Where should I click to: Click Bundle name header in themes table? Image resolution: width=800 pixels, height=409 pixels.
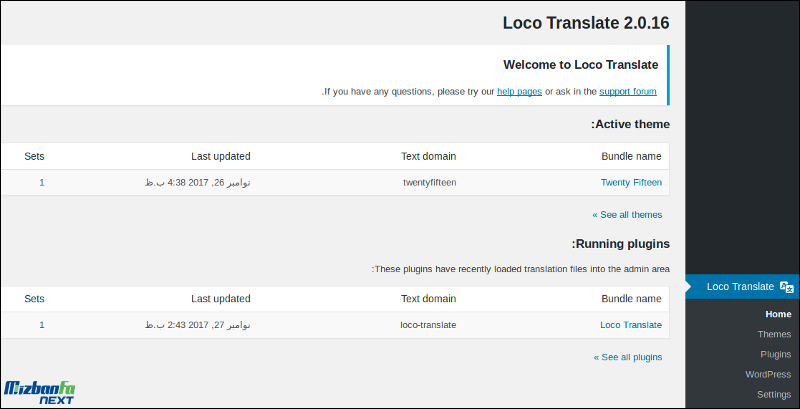tap(631, 157)
